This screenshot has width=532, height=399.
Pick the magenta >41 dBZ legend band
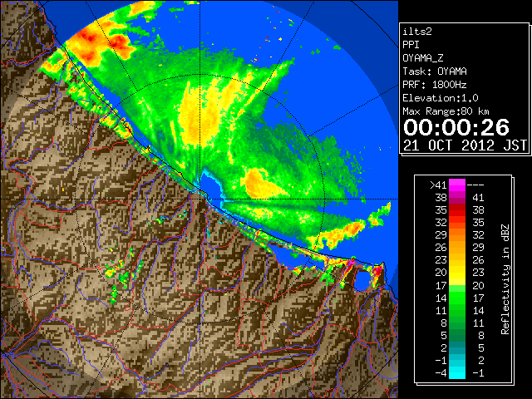tap(457, 185)
